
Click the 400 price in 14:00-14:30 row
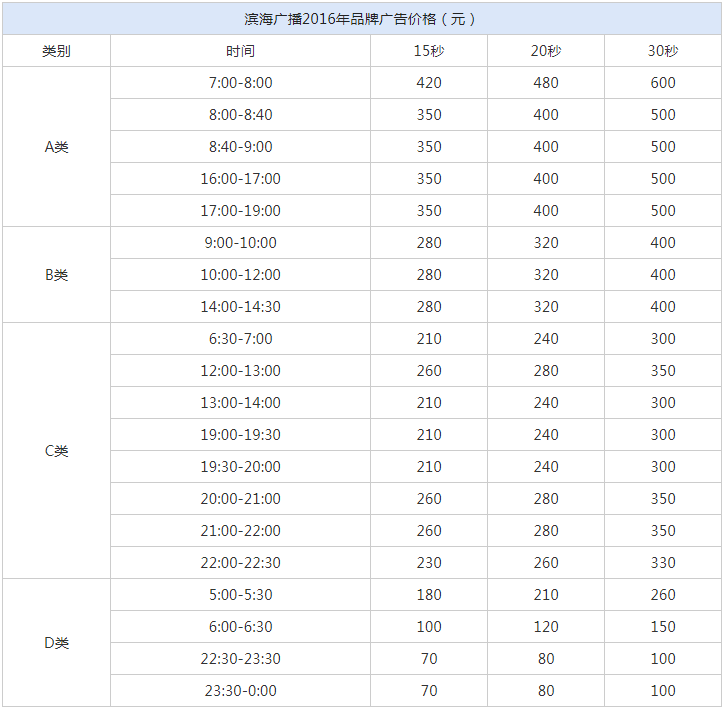[663, 307]
